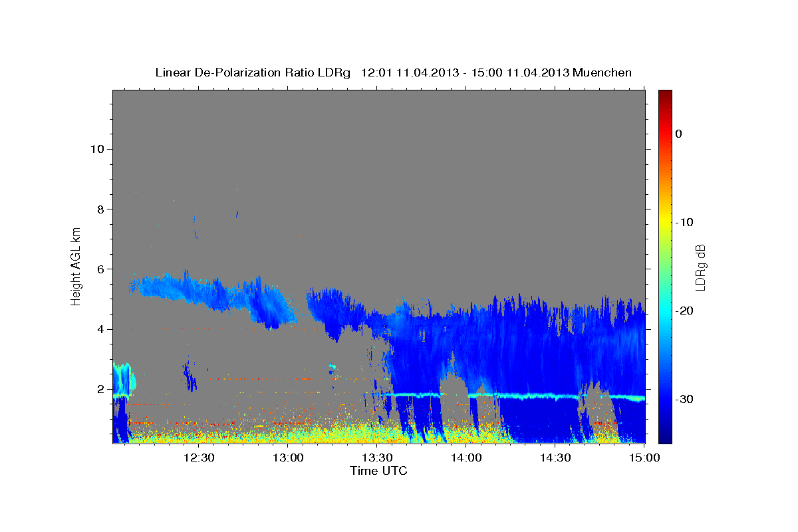This screenshot has height=532, width=798.
Task: Click the 13:30 time tick label
Action: [377, 458]
